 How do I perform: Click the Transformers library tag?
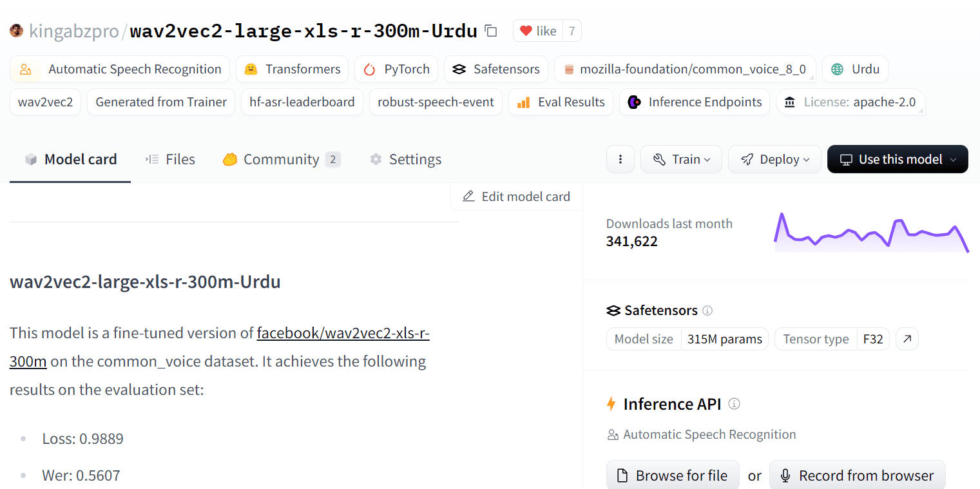click(292, 69)
